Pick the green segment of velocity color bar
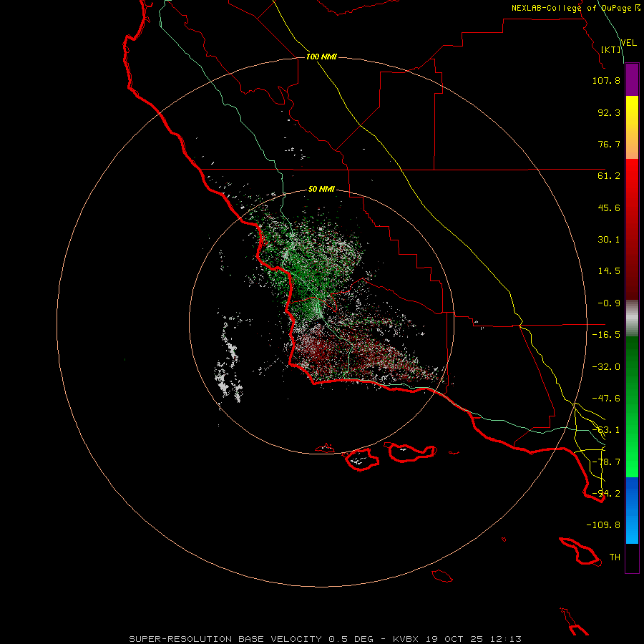The image size is (644, 644). click(632, 406)
